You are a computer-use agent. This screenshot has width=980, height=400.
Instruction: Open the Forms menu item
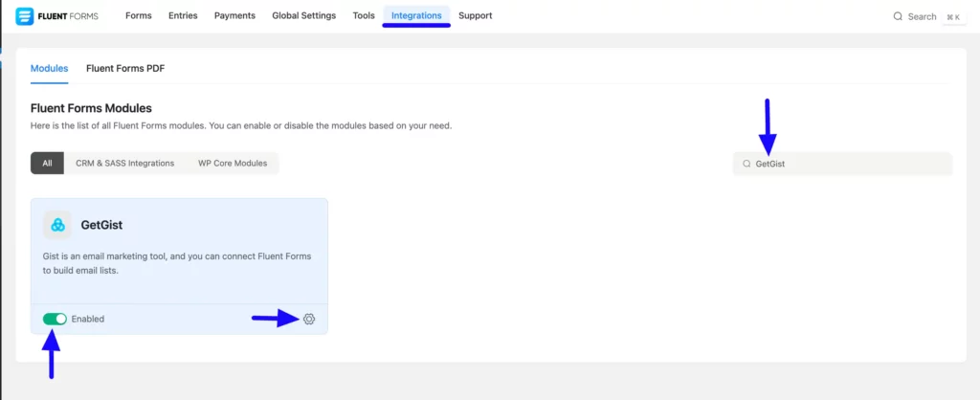coord(139,16)
